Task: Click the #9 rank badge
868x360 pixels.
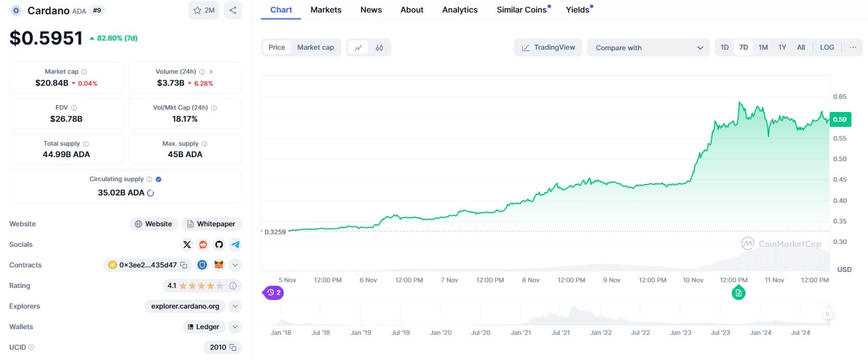Action: click(x=97, y=10)
